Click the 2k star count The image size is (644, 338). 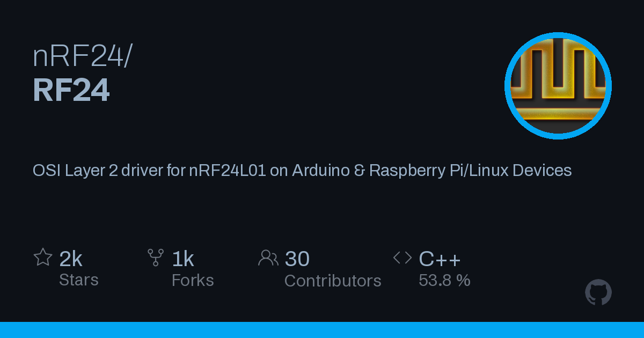point(71,259)
